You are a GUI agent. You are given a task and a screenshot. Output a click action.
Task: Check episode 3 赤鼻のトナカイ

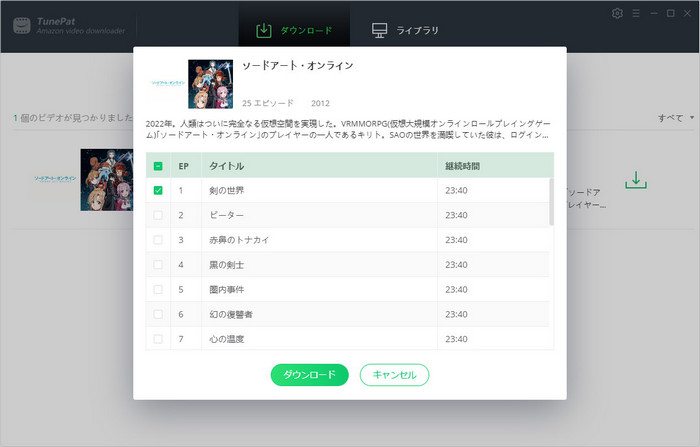158,240
